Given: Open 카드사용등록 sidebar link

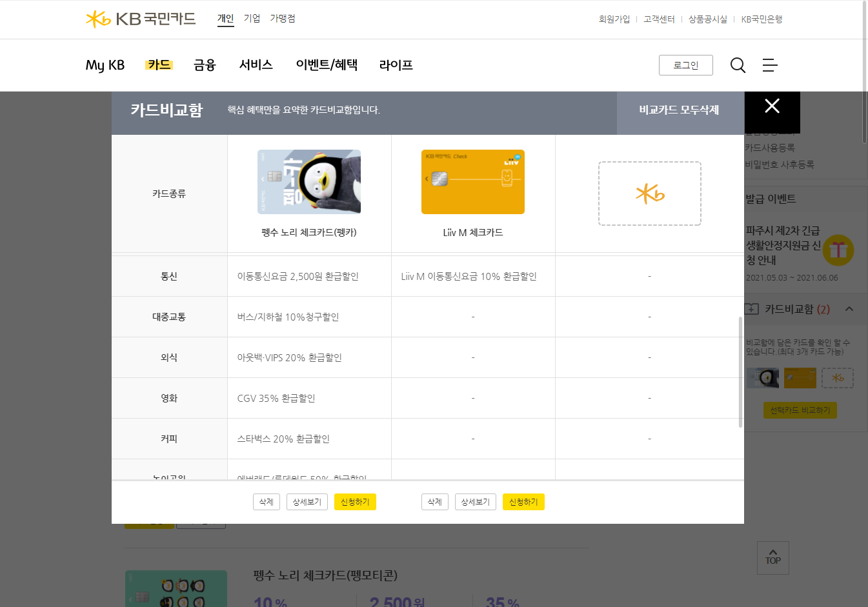Looking at the screenshot, I should (769, 148).
